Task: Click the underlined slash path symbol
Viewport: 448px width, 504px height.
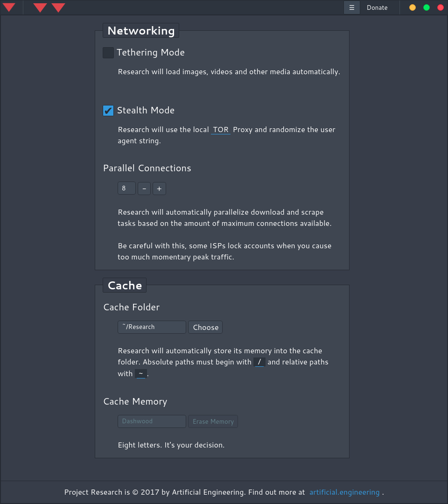Action: 259,362
